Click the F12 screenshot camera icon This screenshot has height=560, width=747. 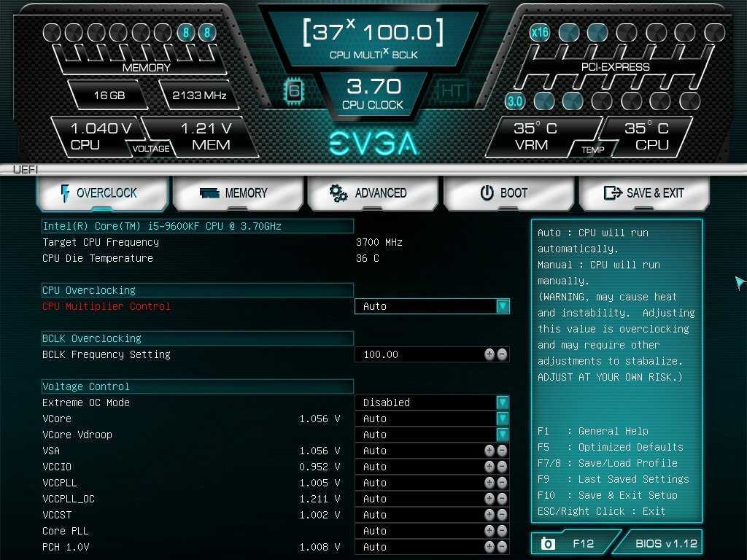[x=548, y=543]
